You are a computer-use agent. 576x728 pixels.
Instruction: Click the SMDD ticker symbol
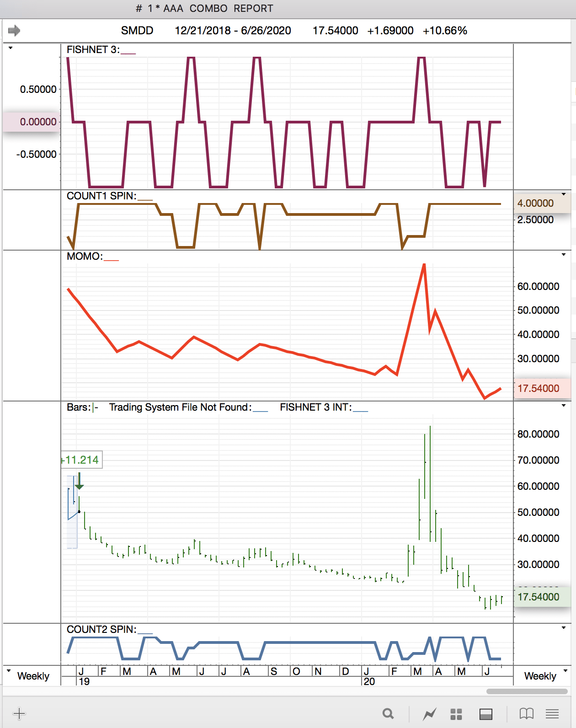(137, 31)
